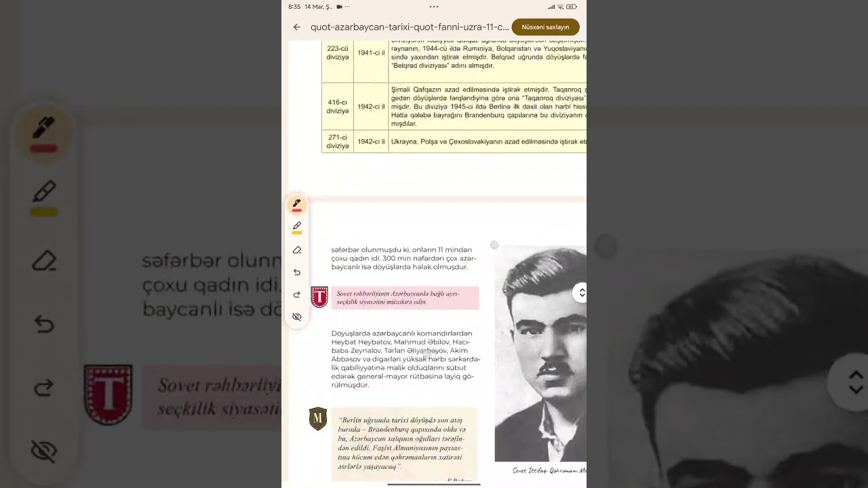
Task: Tap the '14 Mar' date in status bar
Action: point(318,7)
